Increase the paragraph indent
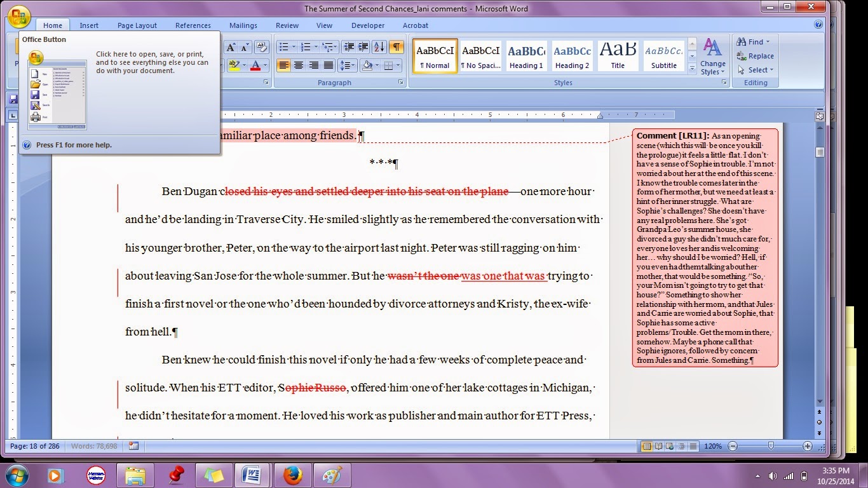Viewport: 868px width, 488px height. (x=363, y=47)
